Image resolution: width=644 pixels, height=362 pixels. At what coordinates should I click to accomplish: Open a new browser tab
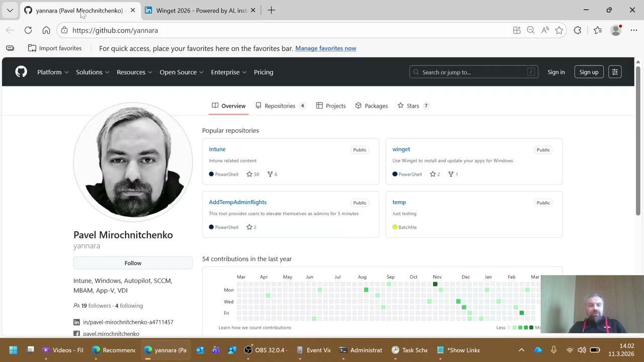coord(271,10)
